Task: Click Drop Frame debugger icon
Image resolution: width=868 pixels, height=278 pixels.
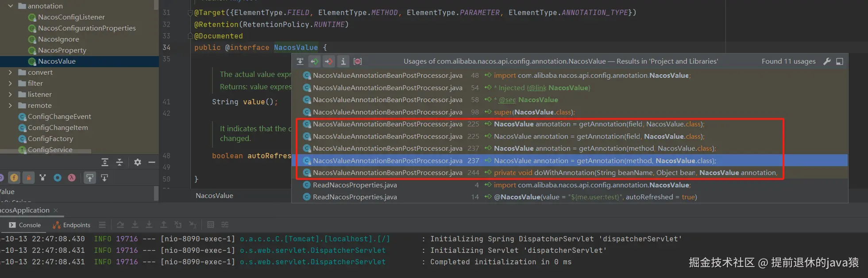Action: [x=178, y=225]
